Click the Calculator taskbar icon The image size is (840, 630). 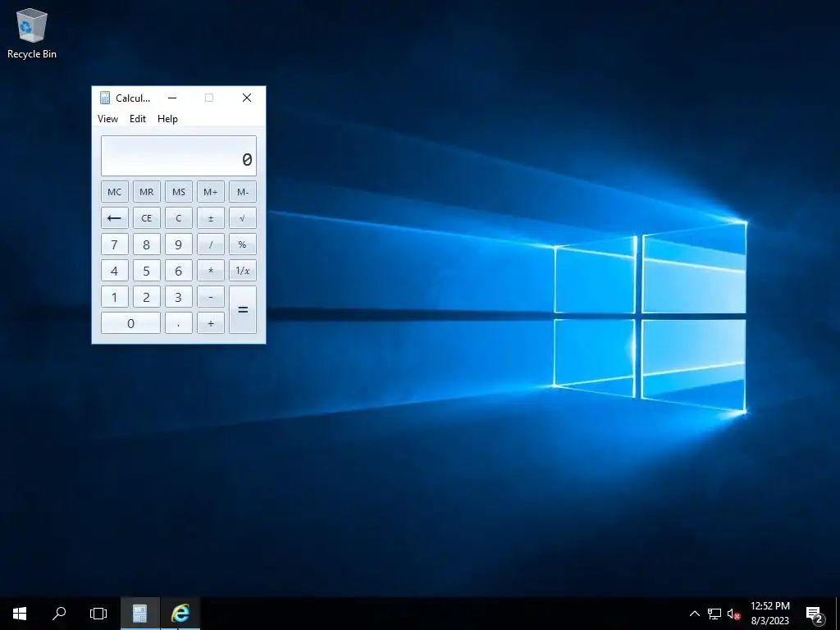(x=139, y=614)
